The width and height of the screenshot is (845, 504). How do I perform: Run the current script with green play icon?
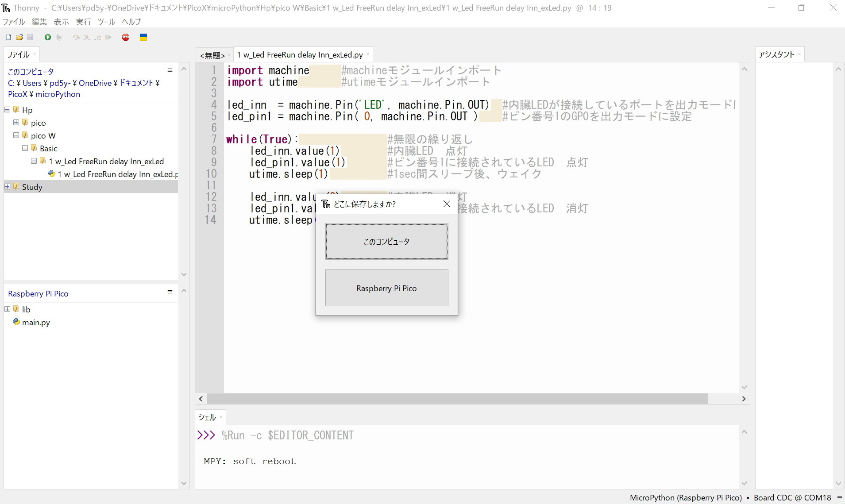47,38
